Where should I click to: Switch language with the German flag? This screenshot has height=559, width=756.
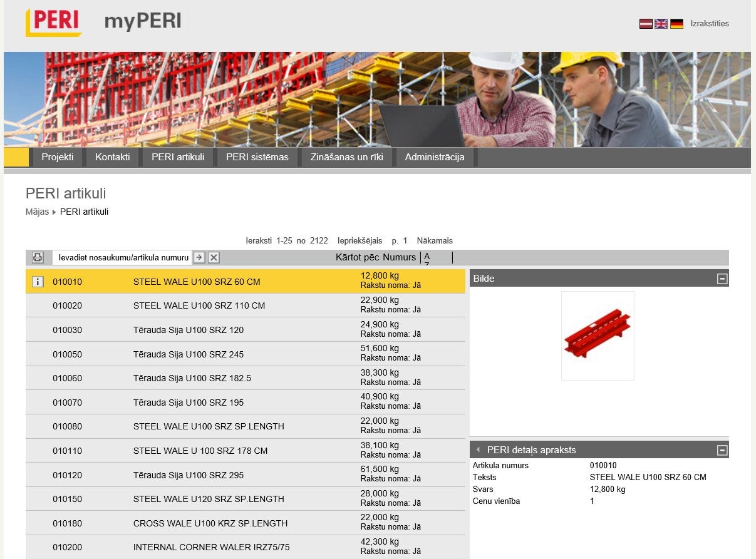pyautogui.click(x=676, y=24)
